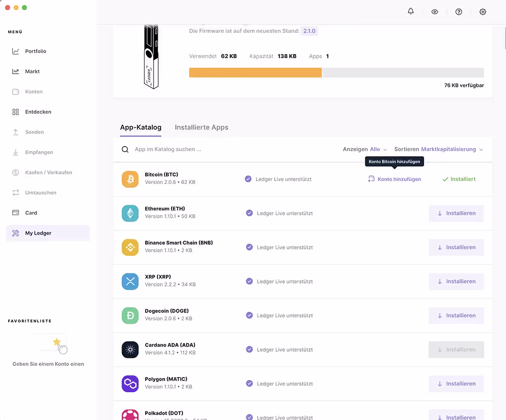Click the Polygon (MATIC) app name
Viewport: 506px width, 420px height.
pos(166,379)
